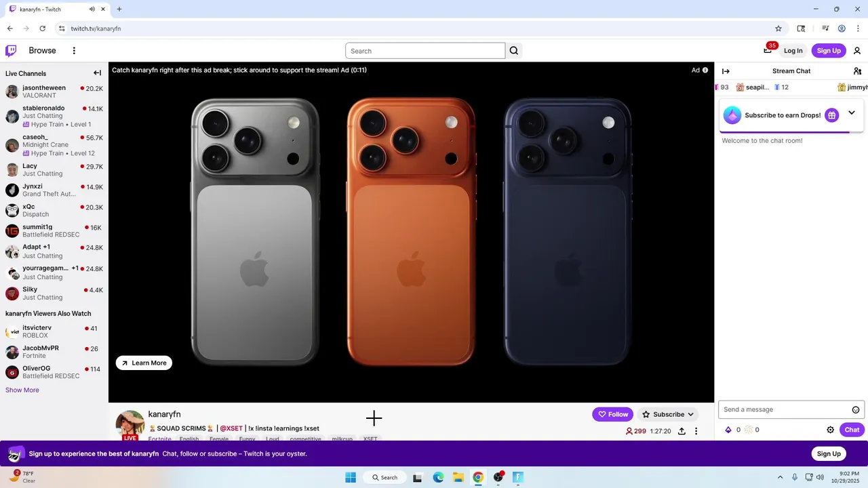Collapse the Live Channels sidebar arrow
Image resolution: width=868 pixels, height=488 pixels.
click(x=97, y=73)
